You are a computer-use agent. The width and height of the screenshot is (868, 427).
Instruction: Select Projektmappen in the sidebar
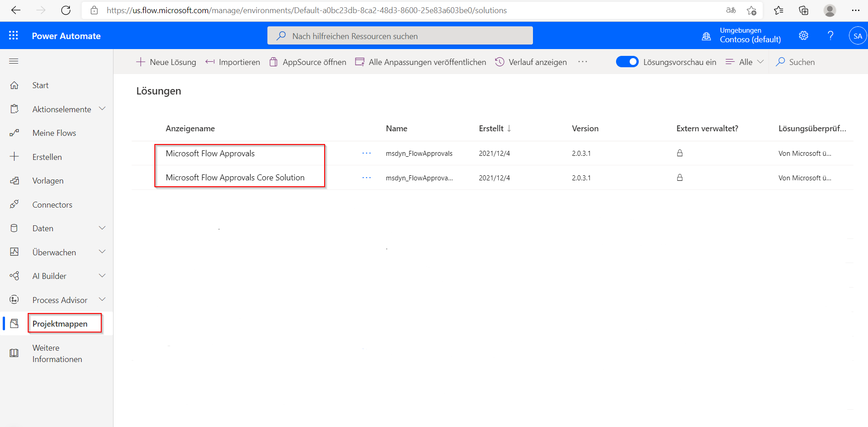pos(60,323)
